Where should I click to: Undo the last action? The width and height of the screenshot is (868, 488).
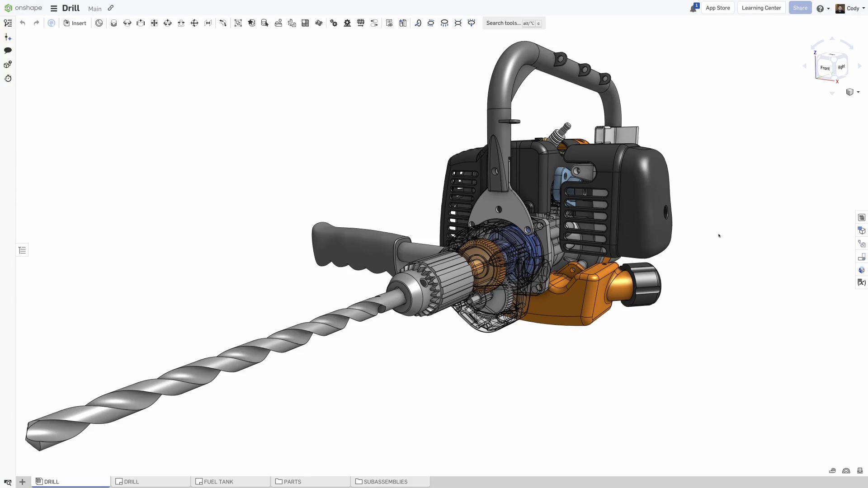pyautogui.click(x=23, y=23)
